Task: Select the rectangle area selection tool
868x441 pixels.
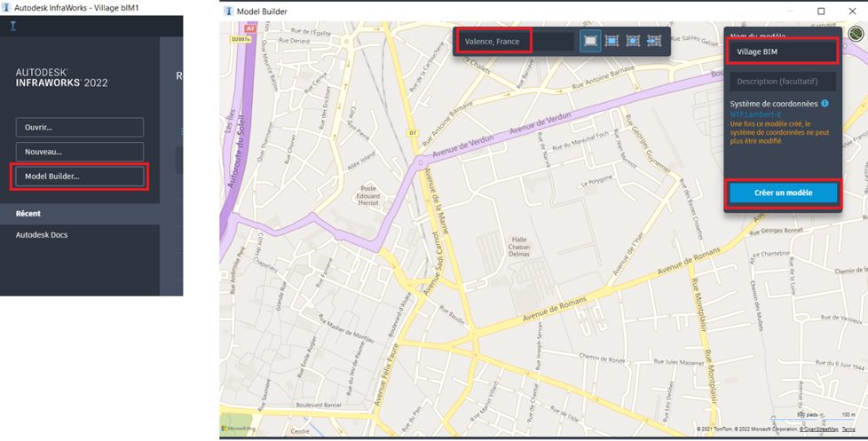Action: (x=590, y=41)
